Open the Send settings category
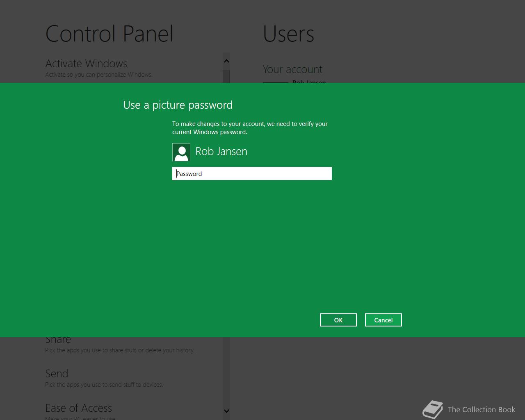525x420 pixels. 57,374
